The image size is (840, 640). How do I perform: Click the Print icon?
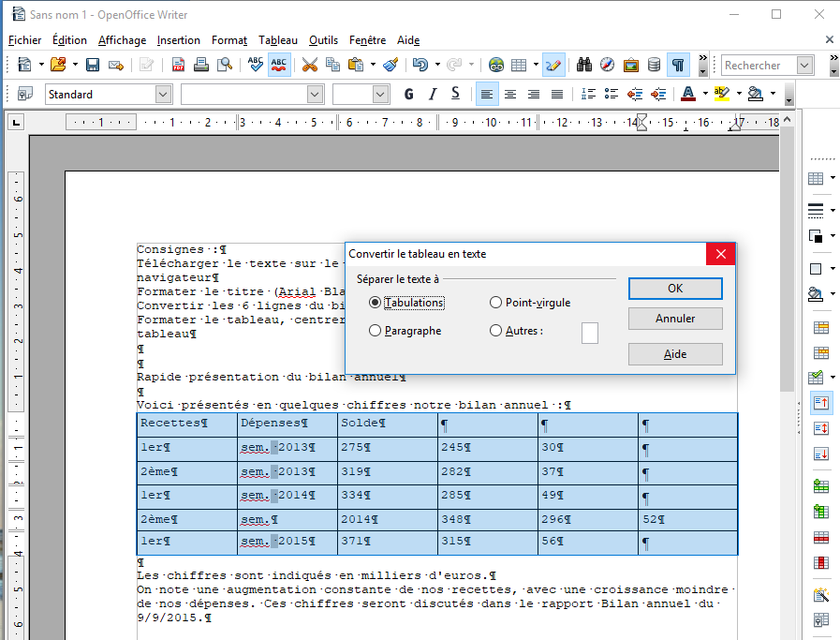point(201,65)
